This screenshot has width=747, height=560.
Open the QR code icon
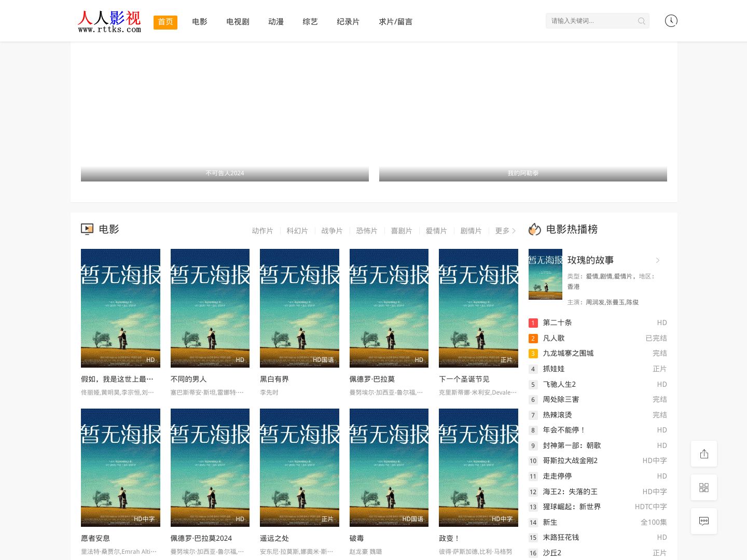[703, 487]
